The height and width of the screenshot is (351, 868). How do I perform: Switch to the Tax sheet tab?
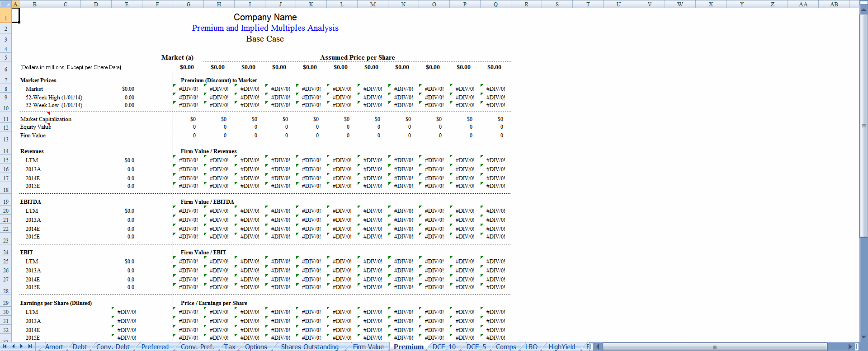pyautogui.click(x=230, y=347)
